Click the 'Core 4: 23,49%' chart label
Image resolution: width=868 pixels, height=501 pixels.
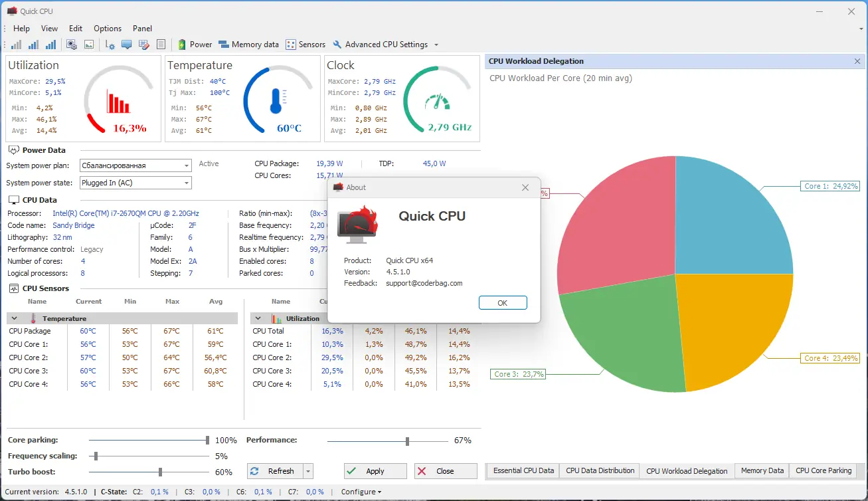pyautogui.click(x=830, y=358)
